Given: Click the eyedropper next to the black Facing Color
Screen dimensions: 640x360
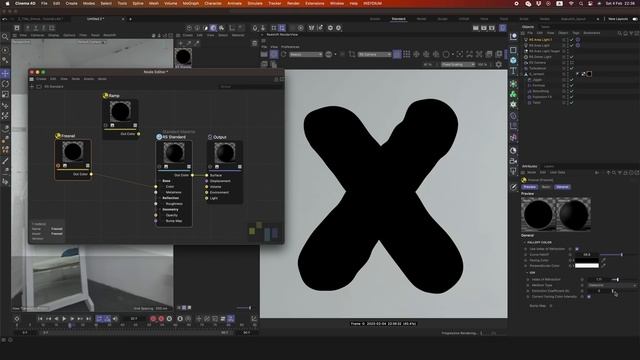Looking at the screenshot, I should (x=604, y=260).
